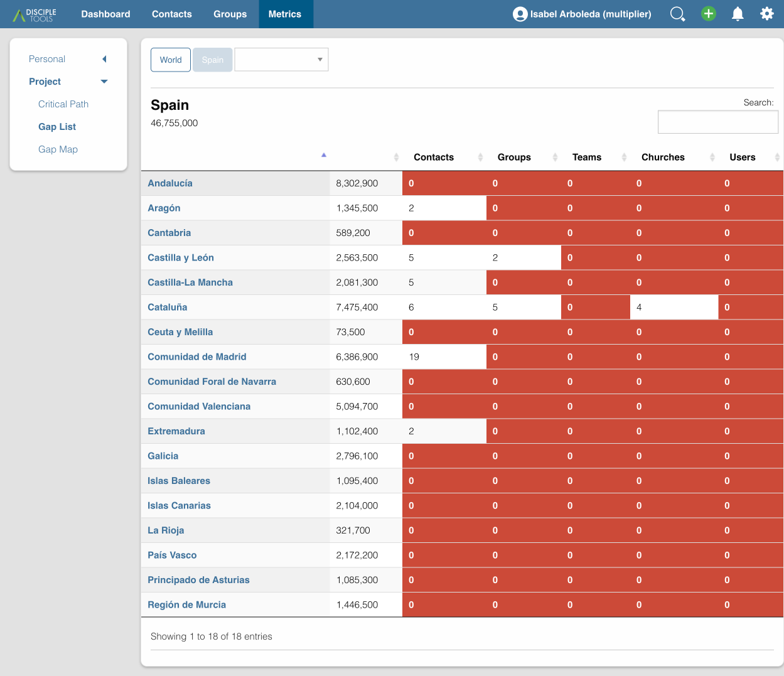Image resolution: width=784 pixels, height=676 pixels.
Task: Click the World breadcrumb button
Action: coord(171,60)
